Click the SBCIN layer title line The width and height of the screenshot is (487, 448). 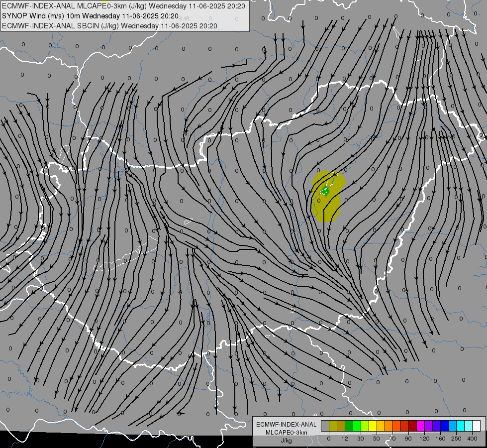click(x=109, y=26)
